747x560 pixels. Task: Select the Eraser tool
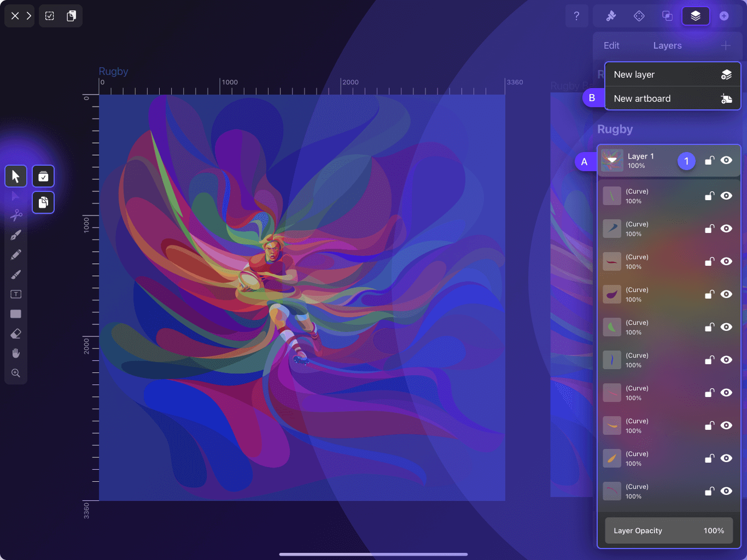(16, 334)
